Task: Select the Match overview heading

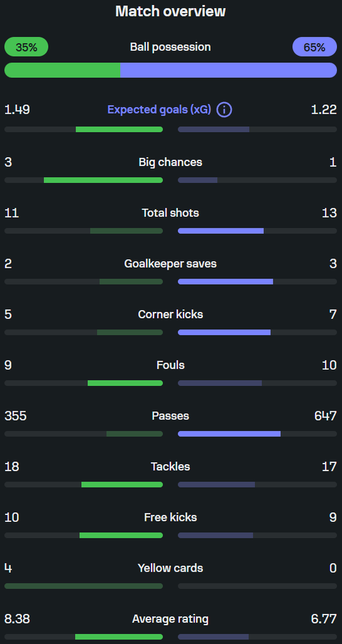Action: tap(170, 11)
